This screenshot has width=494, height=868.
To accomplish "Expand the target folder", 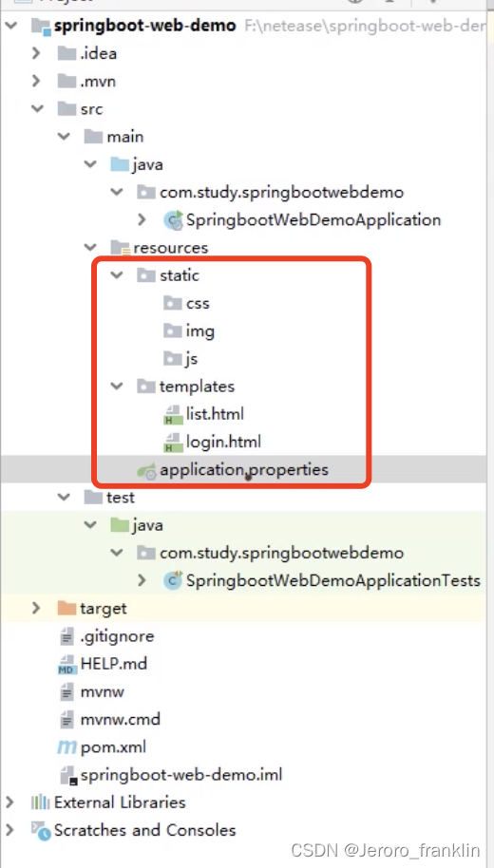I will point(36,608).
